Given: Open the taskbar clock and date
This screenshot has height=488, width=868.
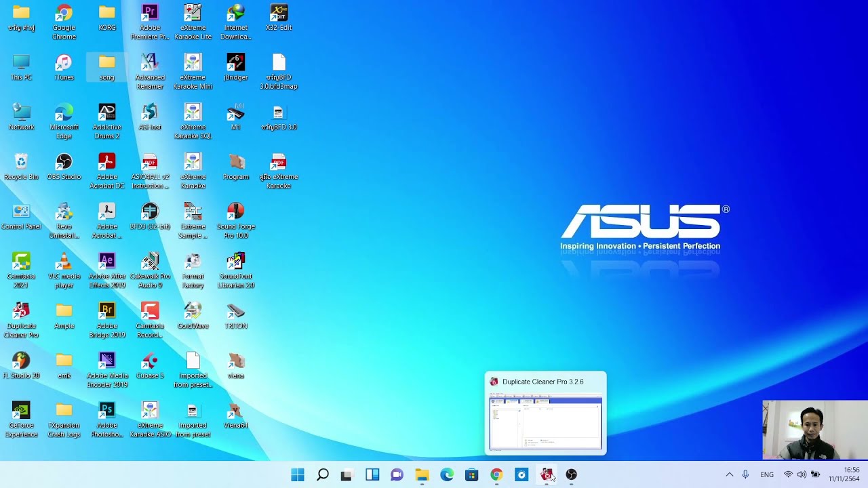Looking at the screenshot, I should pos(844,474).
